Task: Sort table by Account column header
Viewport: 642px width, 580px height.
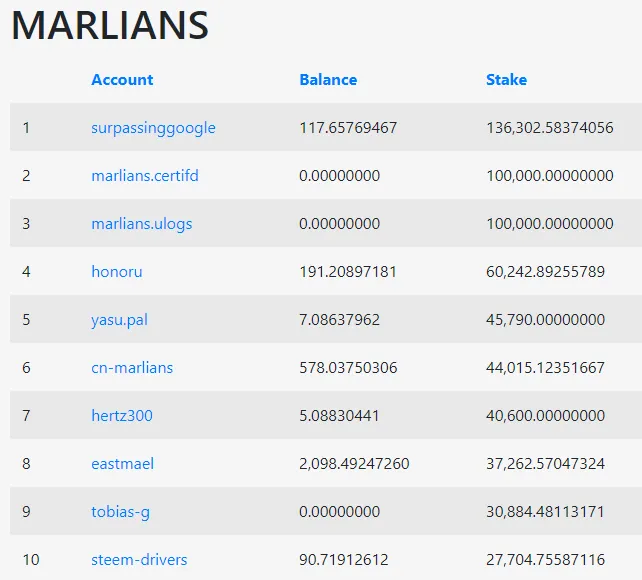Action: (x=122, y=79)
